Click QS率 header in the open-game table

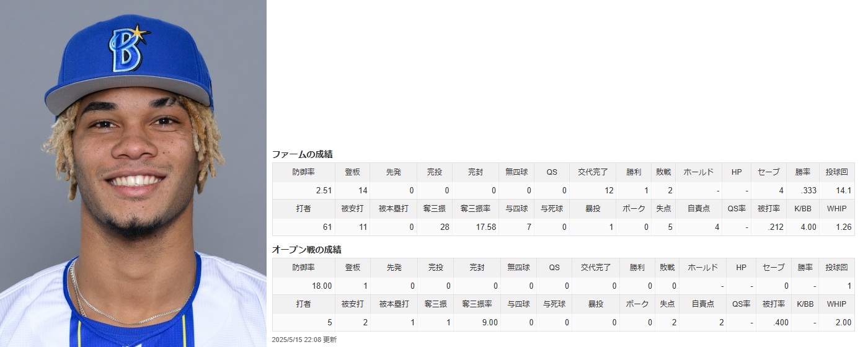click(741, 304)
